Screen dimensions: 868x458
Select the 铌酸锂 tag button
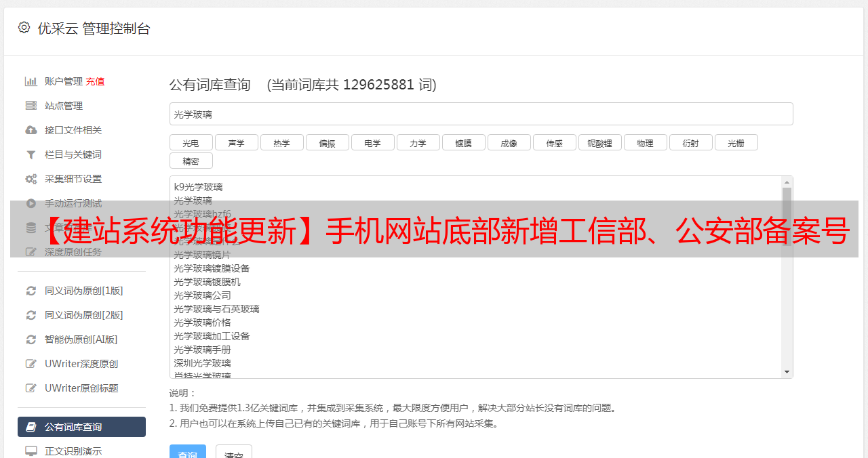pyautogui.click(x=600, y=142)
